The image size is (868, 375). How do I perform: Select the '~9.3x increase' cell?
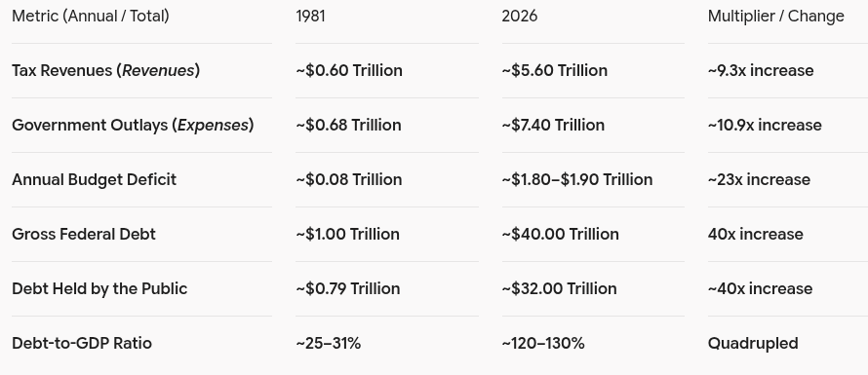(x=761, y=71)
